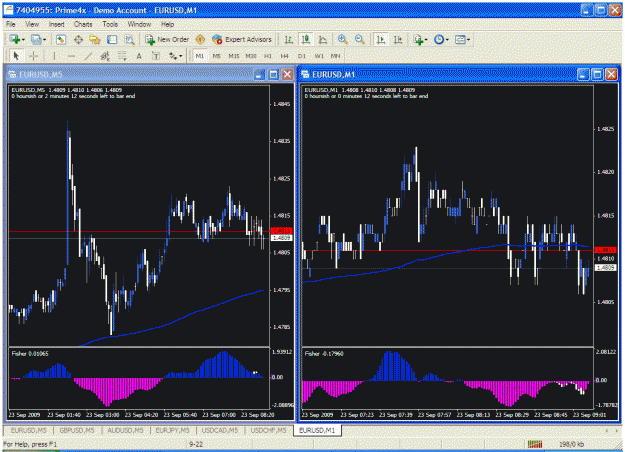Image resolution: width=625 pixels, height=452 pixels.
Task: Switch to W1 timeframe
Action: (x=319, y=56)
